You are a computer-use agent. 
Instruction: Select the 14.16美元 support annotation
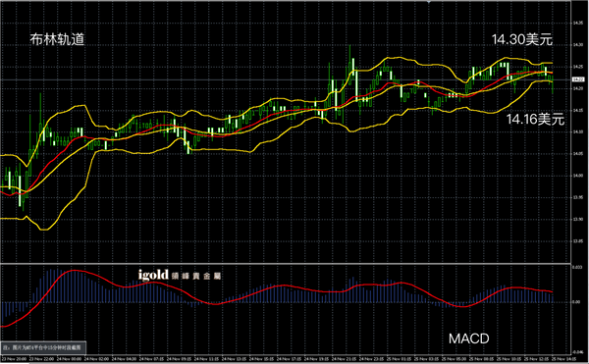tap(535, 120)
